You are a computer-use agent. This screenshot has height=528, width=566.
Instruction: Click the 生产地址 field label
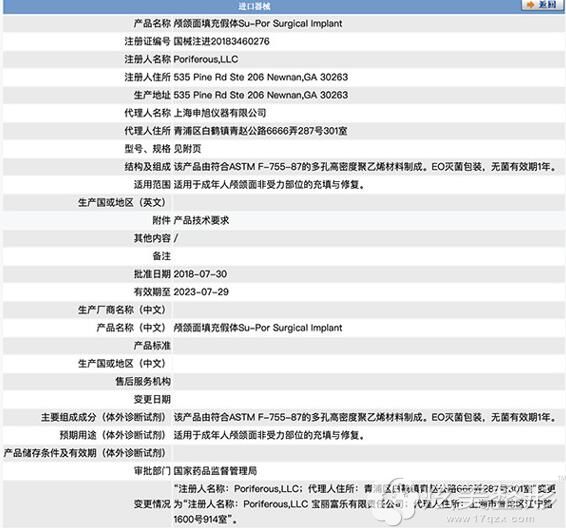click(152, 95)
